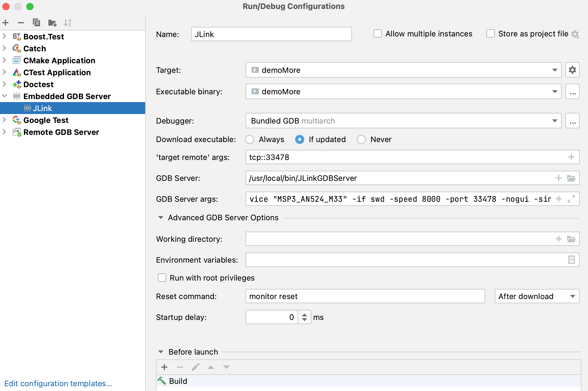Click the configuration Name field

point(271,34)
